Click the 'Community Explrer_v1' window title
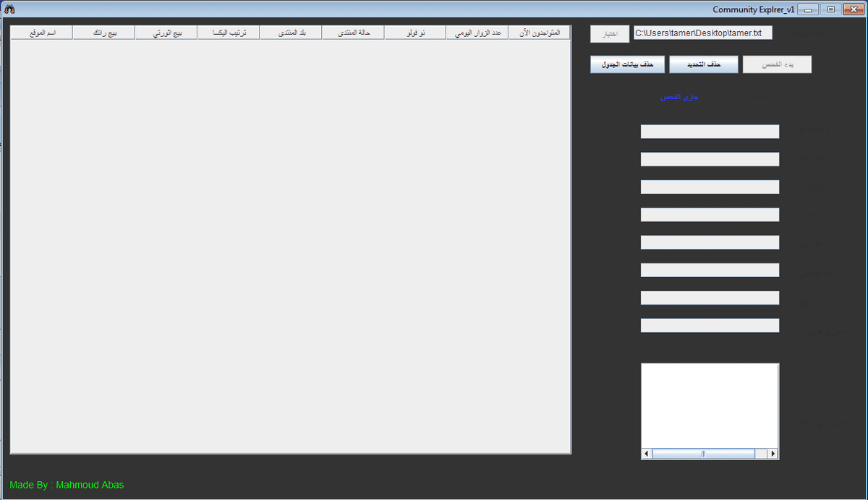868x500 pixels. tap(754, 9)
